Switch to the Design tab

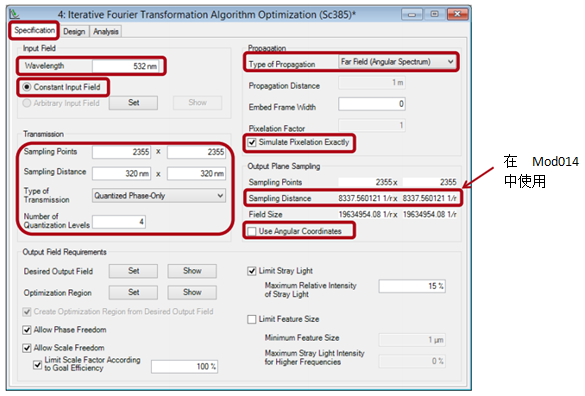[x=74, y=32]
